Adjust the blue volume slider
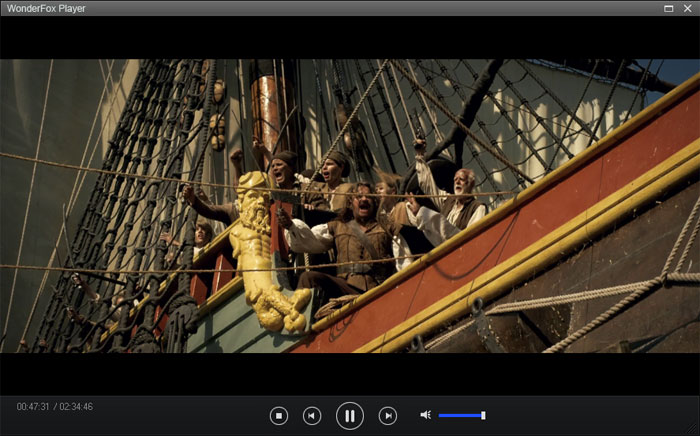This screenshot has width=700, height=436. [x=462, y=415]
